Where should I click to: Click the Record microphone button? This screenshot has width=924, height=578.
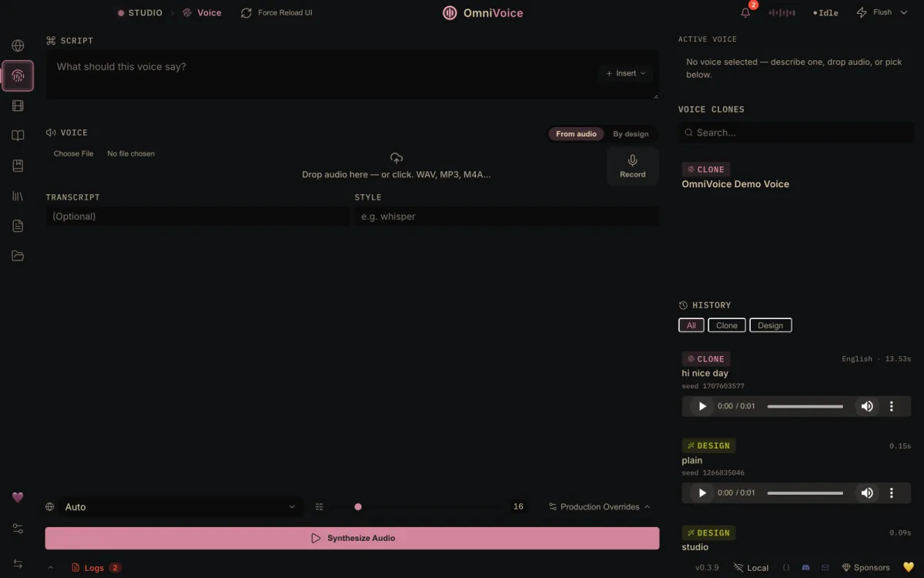pyautogui.click(x=632, y=166)
